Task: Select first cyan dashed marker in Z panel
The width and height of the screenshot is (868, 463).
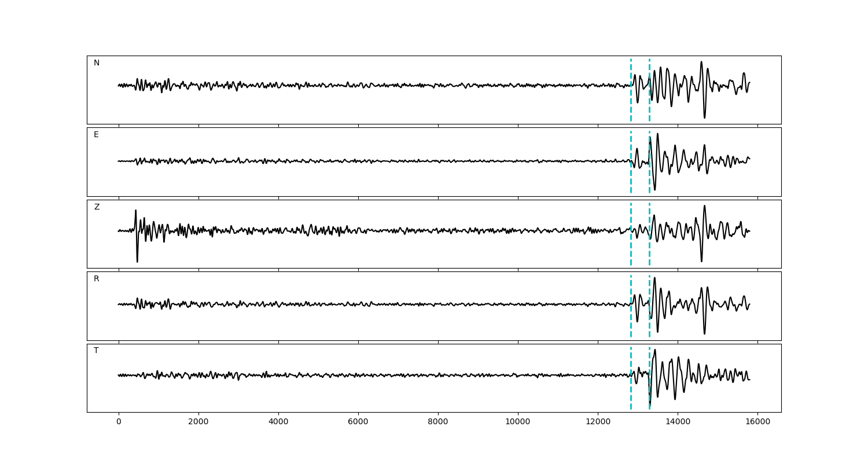Action: tap(631, 249)
